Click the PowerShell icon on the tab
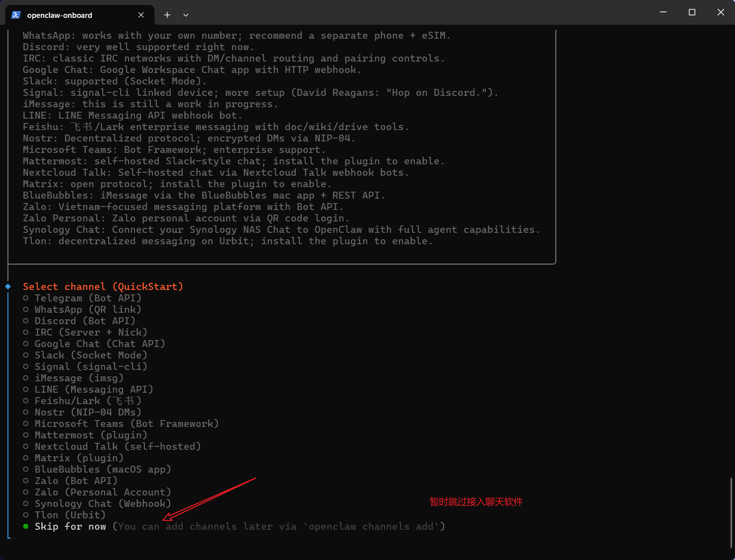 (16, 15)
